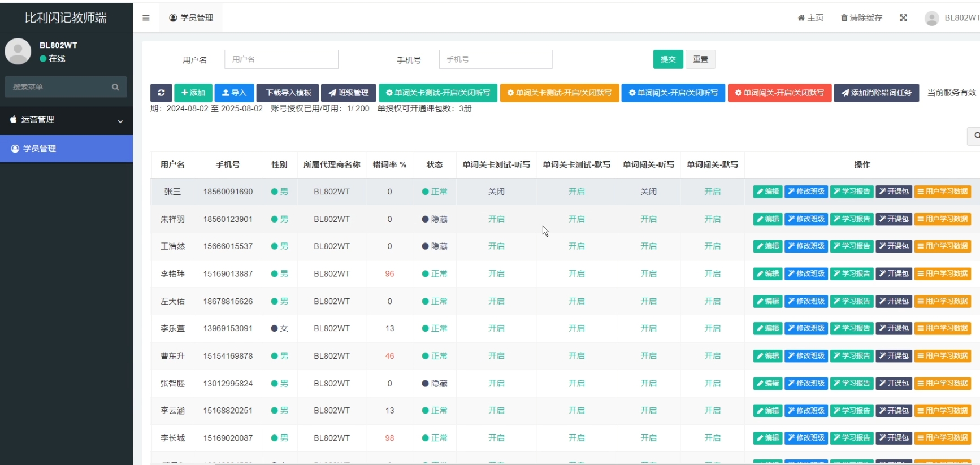This screenshot has width=980, height=465.
Task: Toggle 朱祥羽's 单词闯关-默写 开启 status
Action: (712, 219)
